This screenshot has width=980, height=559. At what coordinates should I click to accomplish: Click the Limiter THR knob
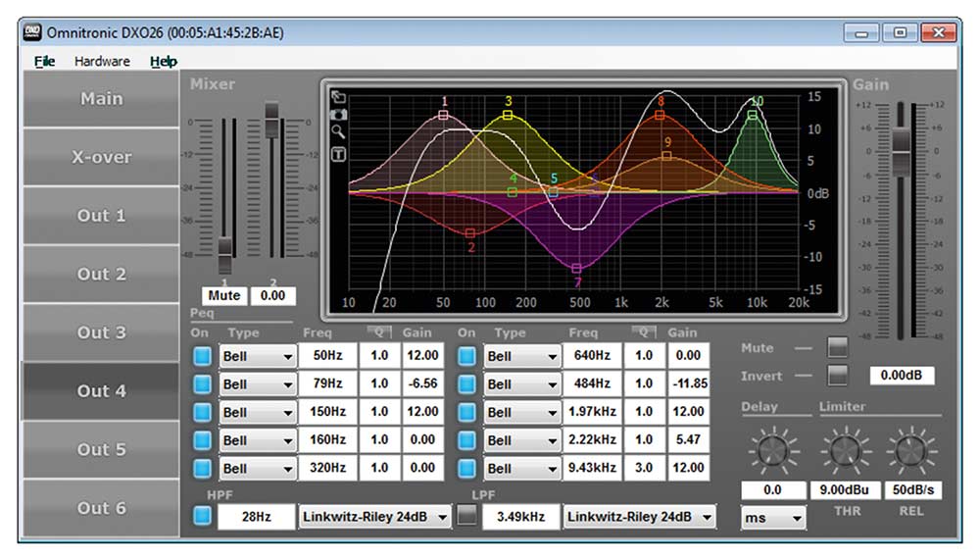point(845,449)
